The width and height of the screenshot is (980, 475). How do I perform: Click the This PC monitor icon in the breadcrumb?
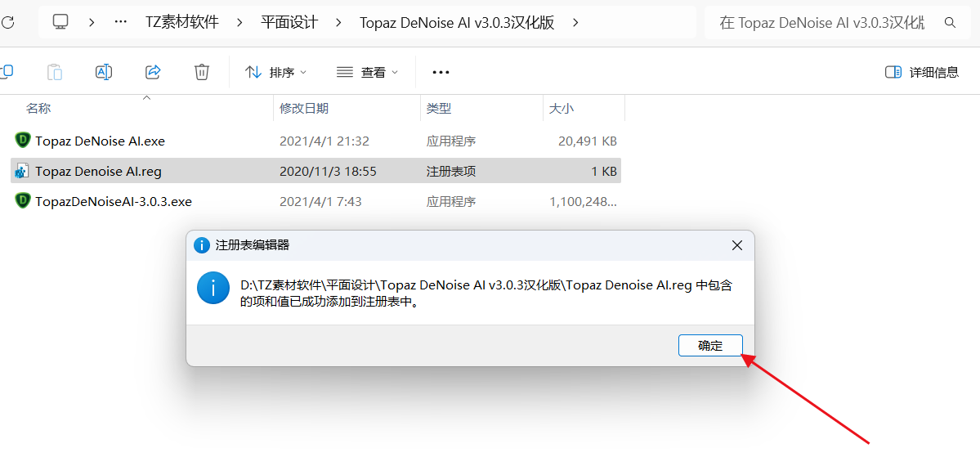(x=60, y=23)
